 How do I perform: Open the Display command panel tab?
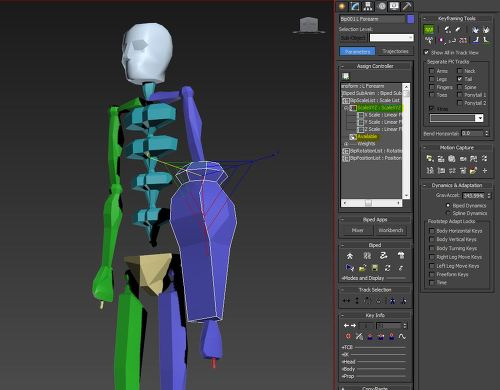coord(394,6)
